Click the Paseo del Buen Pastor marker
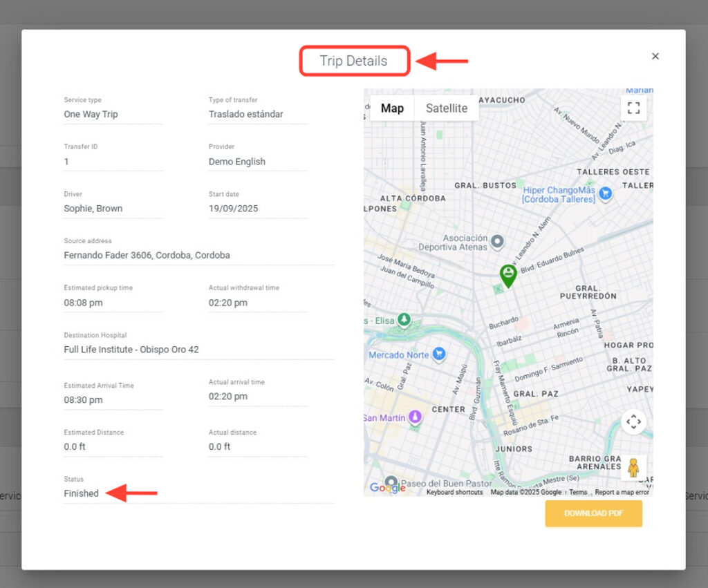Image resolution: width=708 pixels, height=588 pixels. click(x=391, y=482)
